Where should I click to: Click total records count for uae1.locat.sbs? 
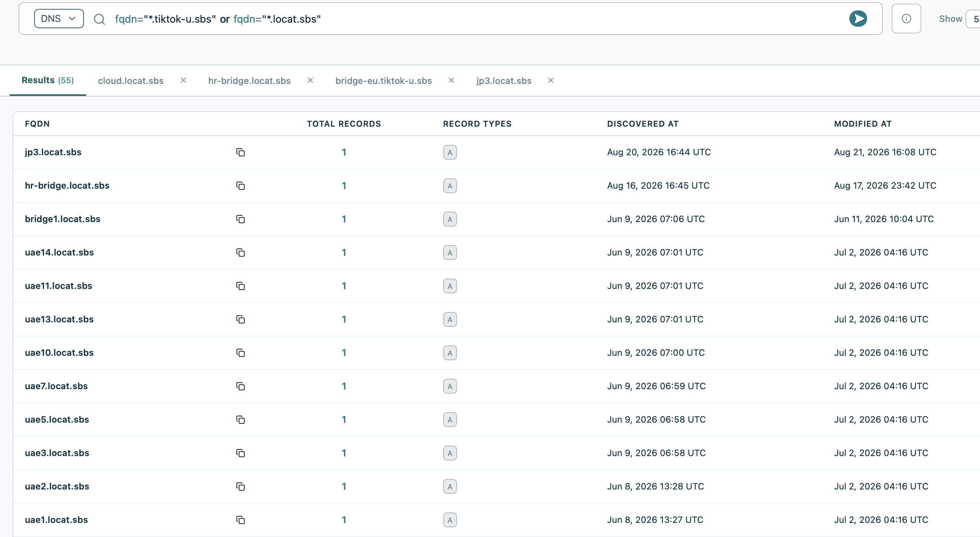tap(344, 520)
